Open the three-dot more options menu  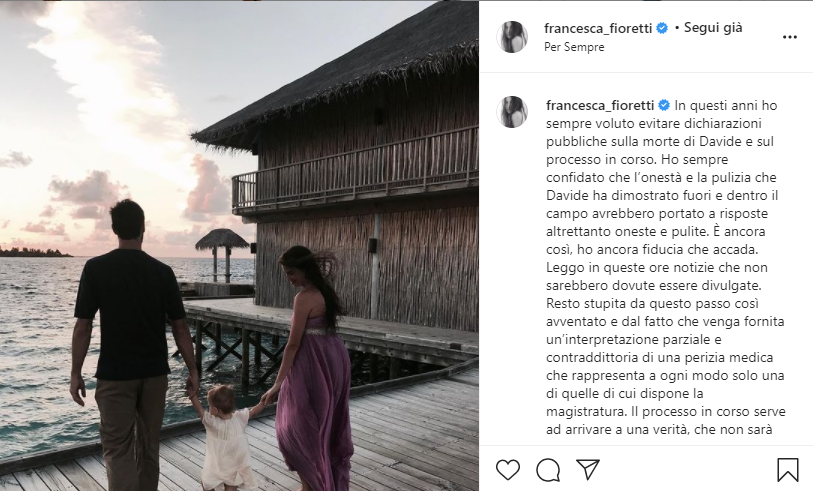[x=789, y=37]
